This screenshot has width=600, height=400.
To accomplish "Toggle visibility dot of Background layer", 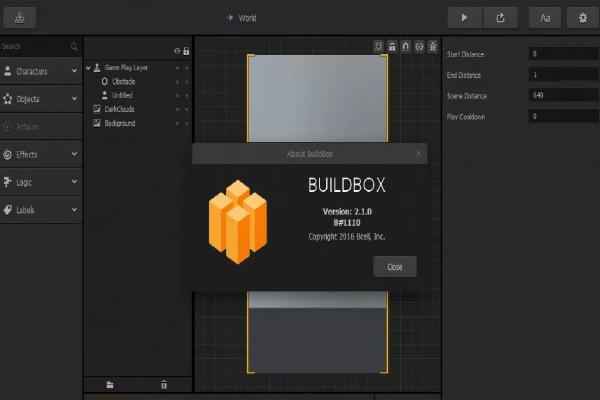I will click(177, 123).
